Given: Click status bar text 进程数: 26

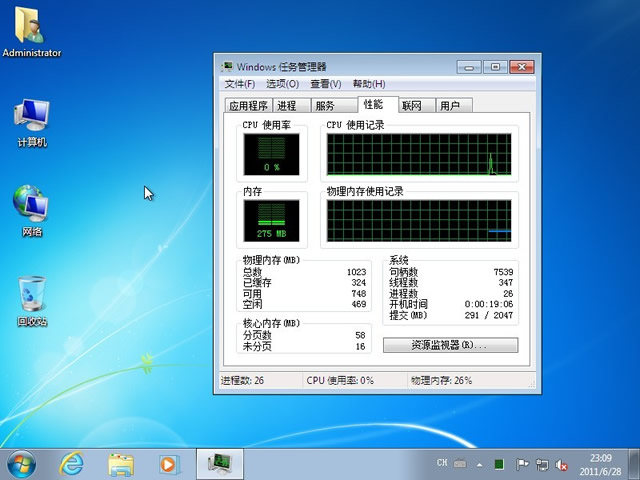Looking at the screenshot, I should (x=242, y=380).
